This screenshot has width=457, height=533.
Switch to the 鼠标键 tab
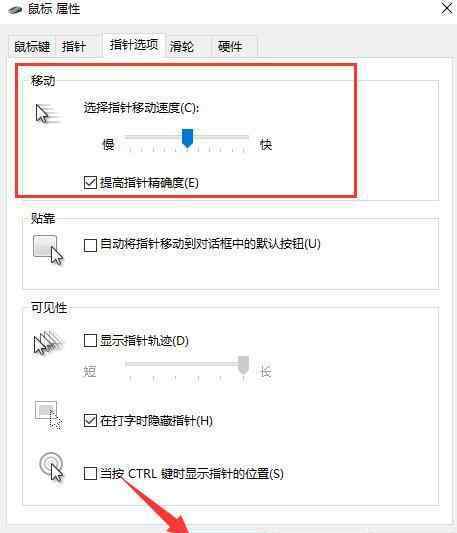32,46
